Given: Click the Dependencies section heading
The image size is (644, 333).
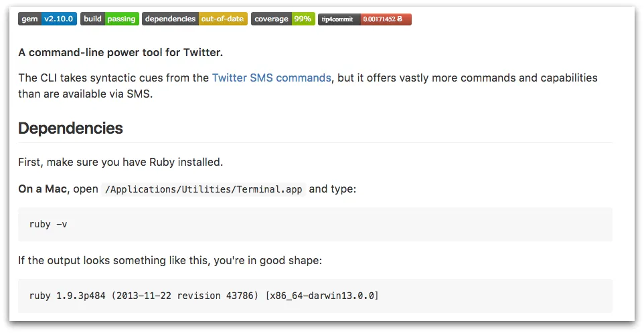Looking at the screenshot, I should tap(70, 128).
